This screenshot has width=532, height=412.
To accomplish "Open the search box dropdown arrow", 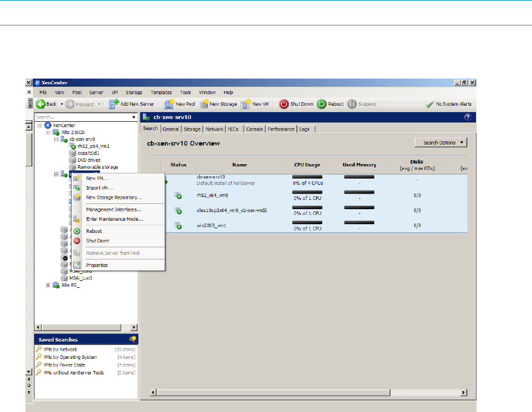I will (x=133, y=117).
